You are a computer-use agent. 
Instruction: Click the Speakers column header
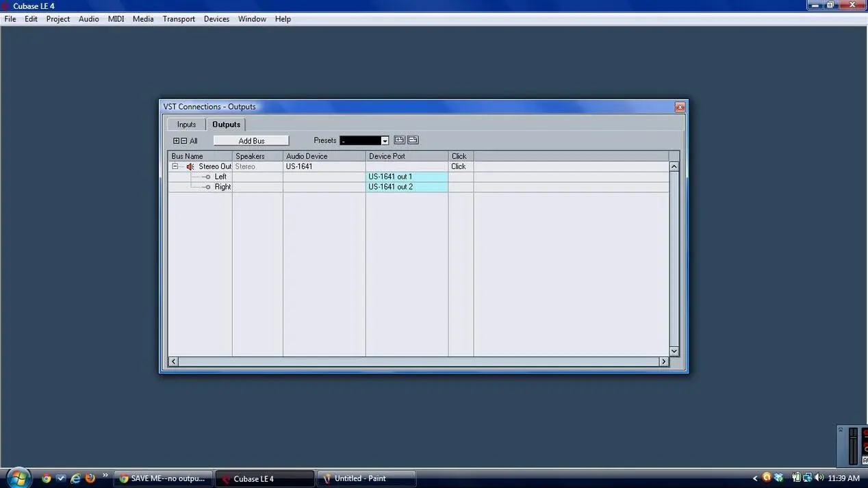257,156
